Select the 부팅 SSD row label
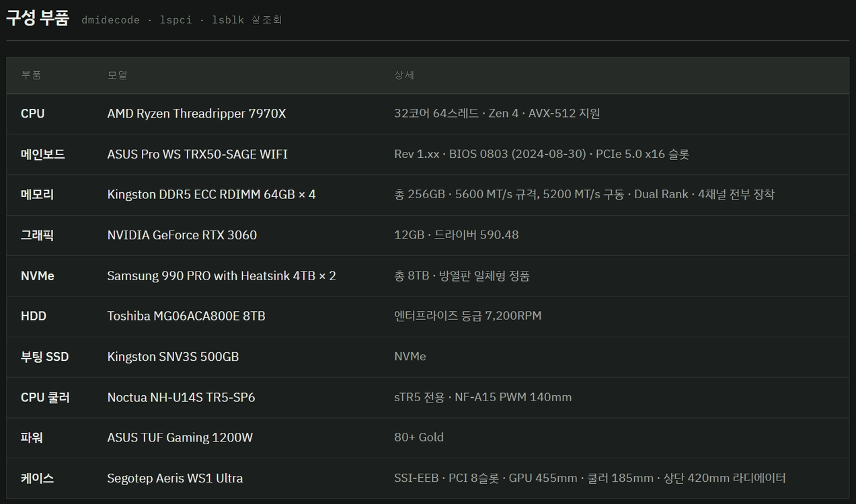The height and width of the screenshot is (504, 856). click(44, 356)
